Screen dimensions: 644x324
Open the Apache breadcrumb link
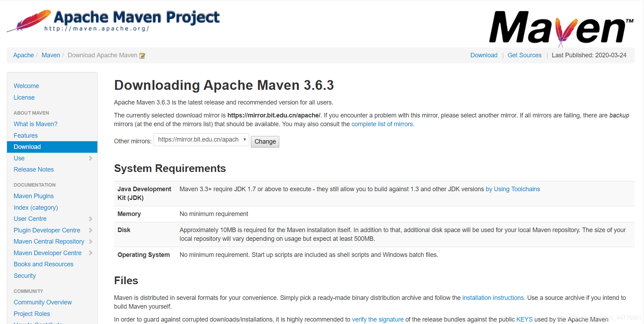coord(23,55)
